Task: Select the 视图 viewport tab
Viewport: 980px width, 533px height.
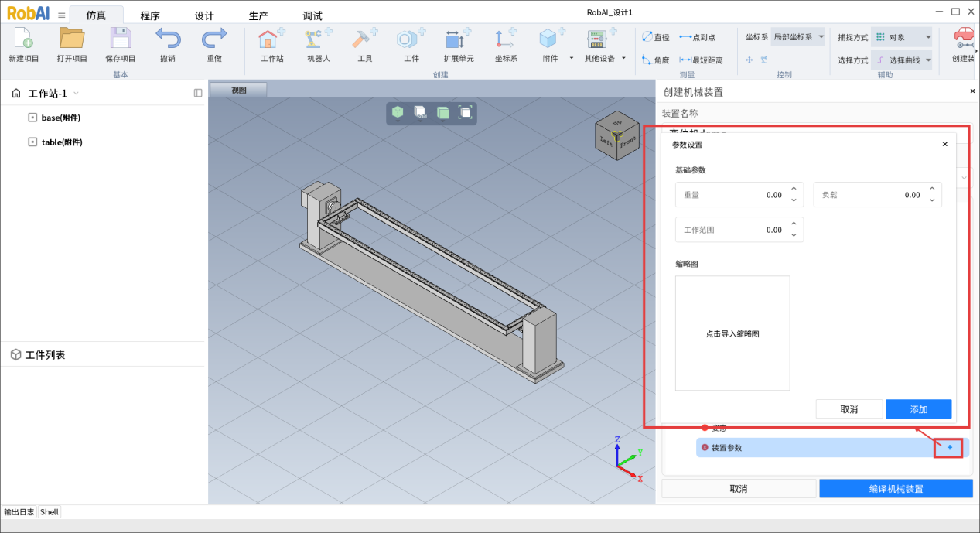Action: click(x=238, y=90)
